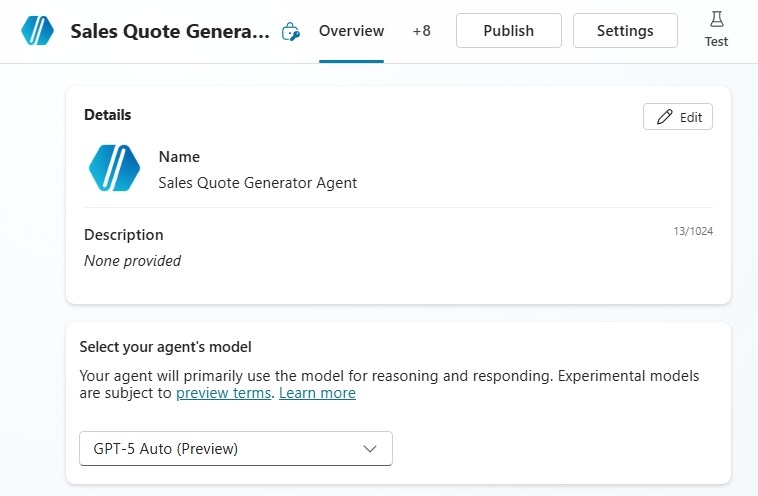Open the GPT-5 Auto (Preview) model dropdown
The height and width of the screenshot is (496, 758).
[x=235, y=449]
